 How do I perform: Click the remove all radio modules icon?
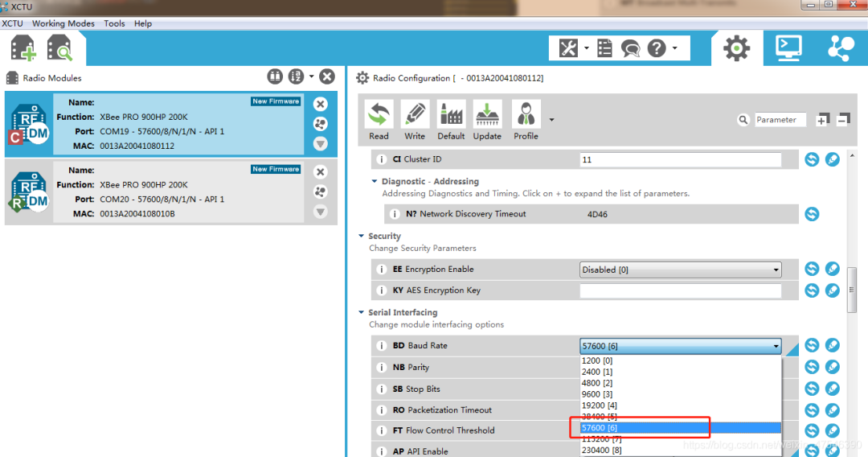click(327, 76)
